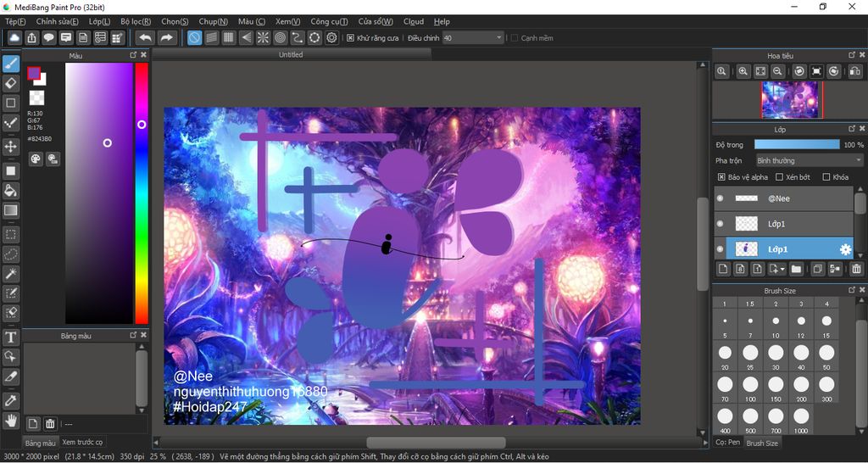Select the Lasso tool
The image size is (868, 463).
coord(11,254)
